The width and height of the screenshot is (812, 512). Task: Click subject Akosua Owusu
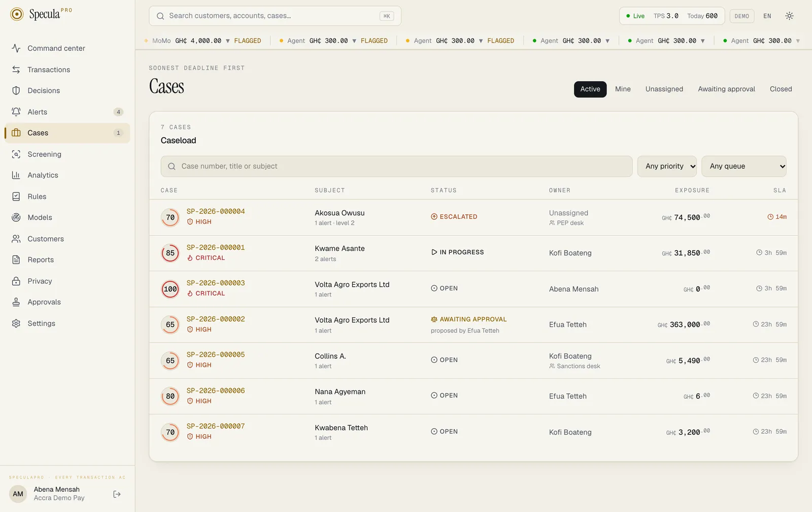[x=340, y=213]
